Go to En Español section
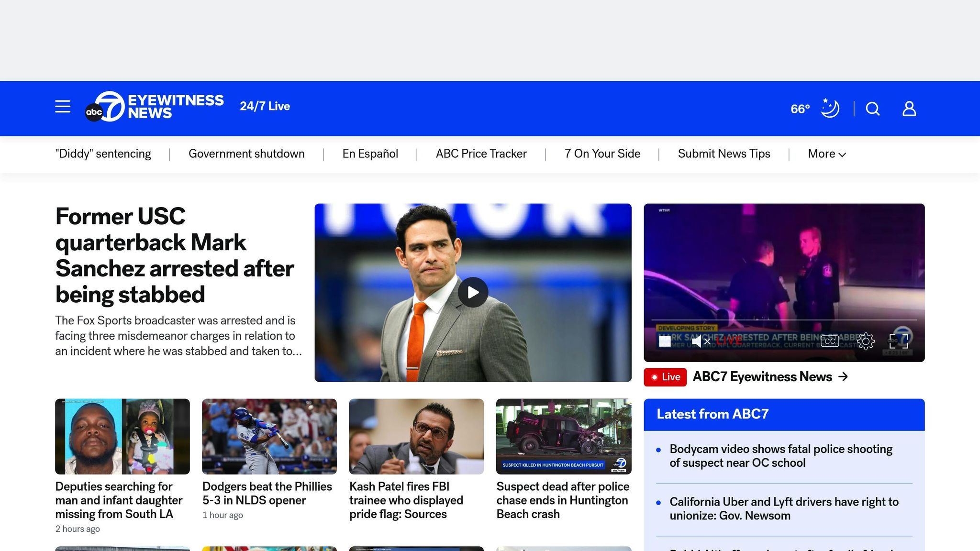This screenshot has height=551, width=980. [x=370, y=154]
